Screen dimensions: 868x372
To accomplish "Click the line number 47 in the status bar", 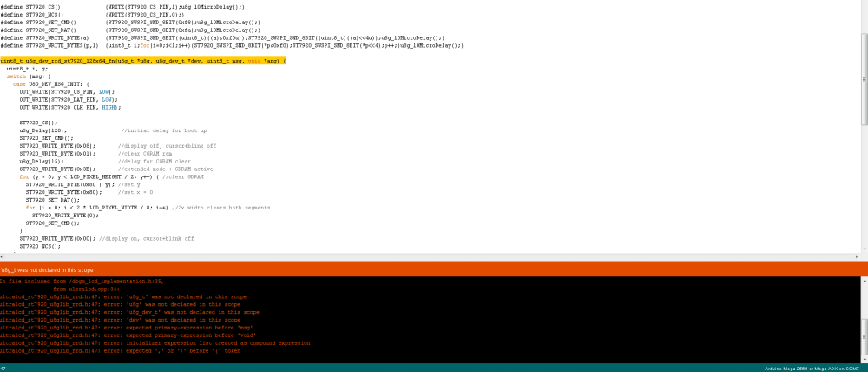I will [x=3, y=369].
